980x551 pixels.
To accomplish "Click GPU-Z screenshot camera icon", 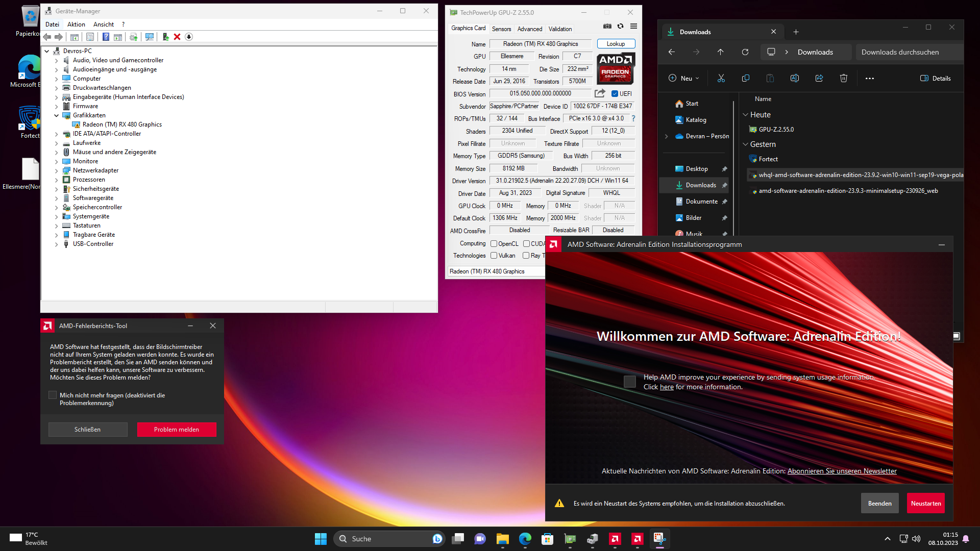I will tap(607, 27).
